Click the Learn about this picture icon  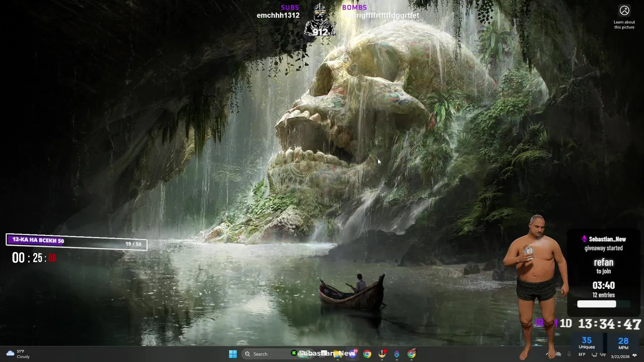click(x=624, y=11)
